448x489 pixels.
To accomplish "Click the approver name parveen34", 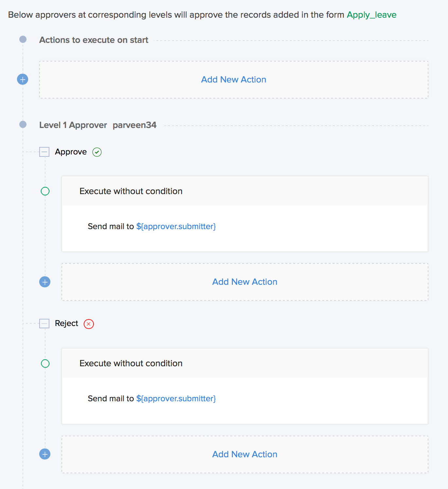I will 134,125.
